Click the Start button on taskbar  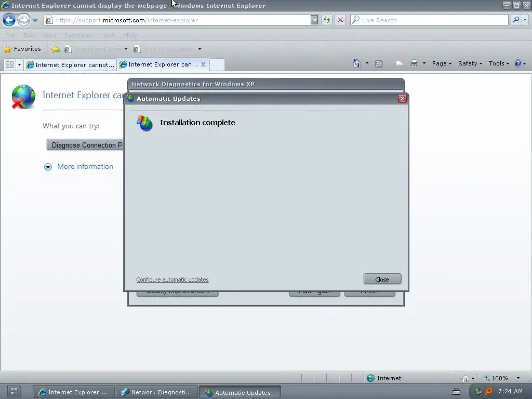(x=14, y=392)
